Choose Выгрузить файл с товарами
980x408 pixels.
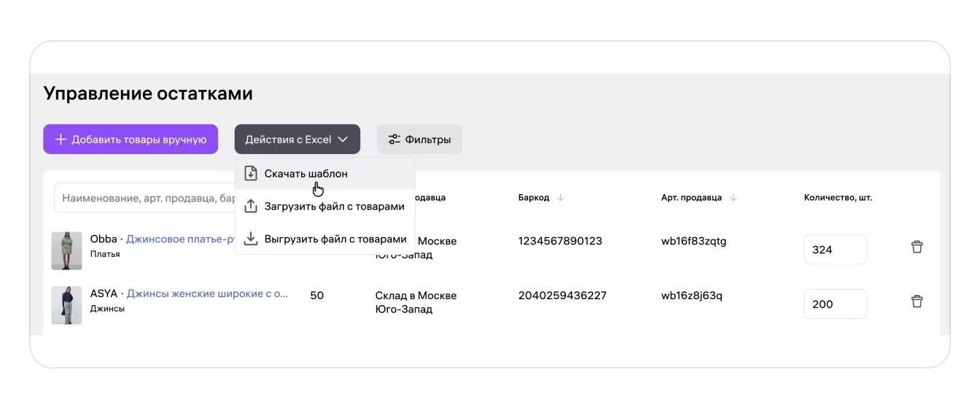tap(335, 239)
